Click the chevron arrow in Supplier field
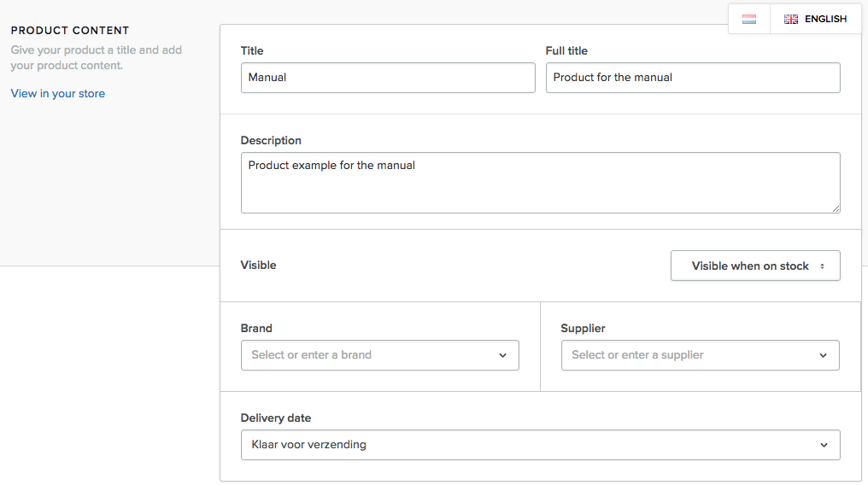This screenshot has height=485, width=868. tap(824, 355)
